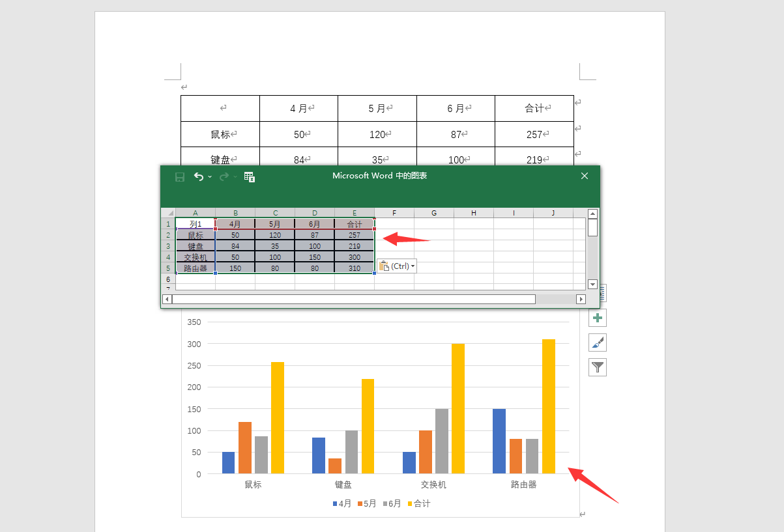Image resolution: width=784 pixels, height=532 pixels.
Task: Click the horizontal scrollbar left arrow
Action: pos(167,299)
